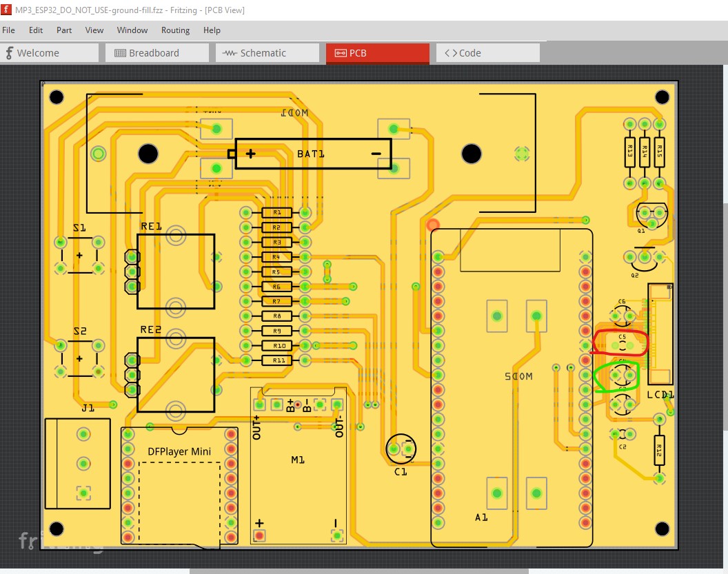Click the horizontal scrollbar below the canvas

(x=358, y=571)
